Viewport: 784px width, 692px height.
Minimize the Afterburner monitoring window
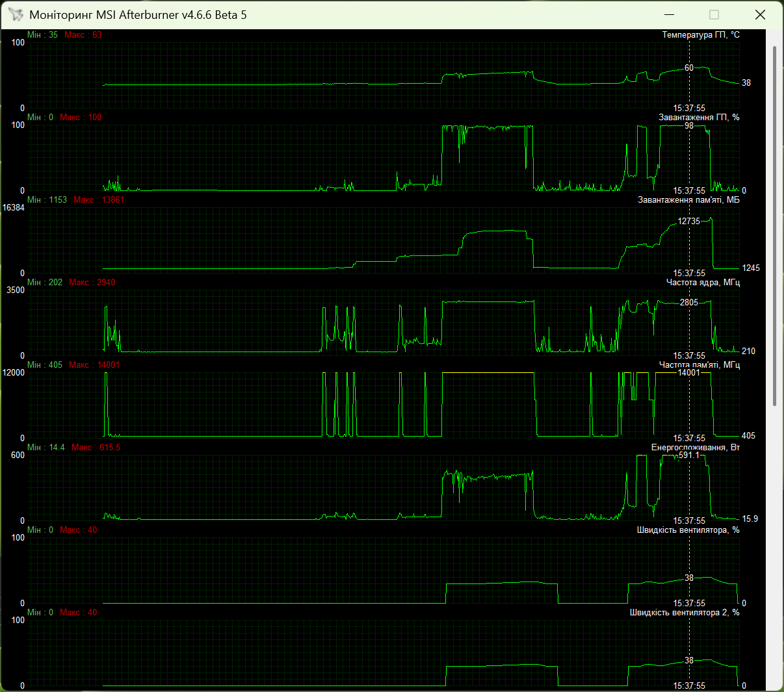(x=670, y=14)
